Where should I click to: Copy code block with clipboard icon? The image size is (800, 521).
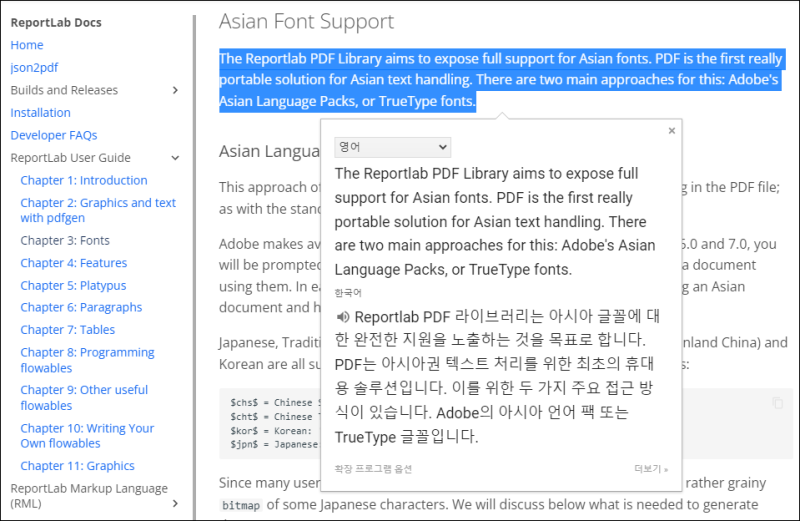(778, 403)
